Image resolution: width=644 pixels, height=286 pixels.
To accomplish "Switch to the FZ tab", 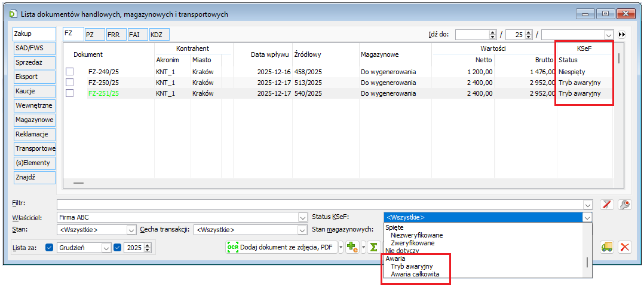I will [x=73, y=34].
